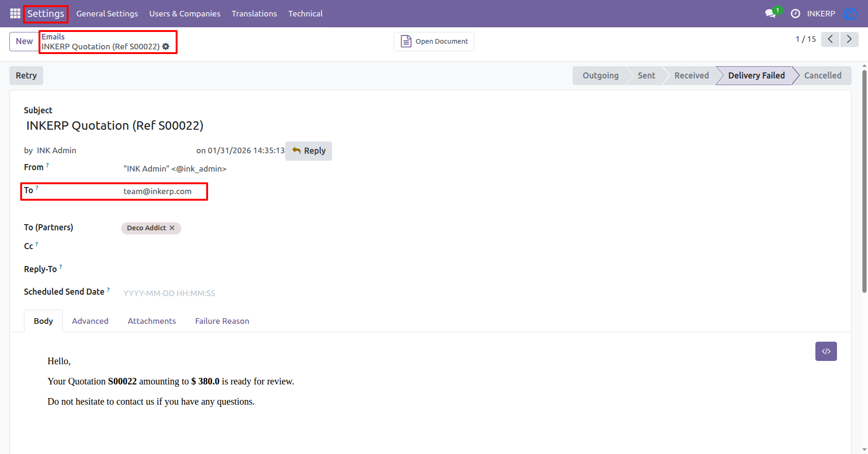Open the Users & Companies menu
This screenshot has height=454, width=868.
pyautogui.click(x=185, y=14)
